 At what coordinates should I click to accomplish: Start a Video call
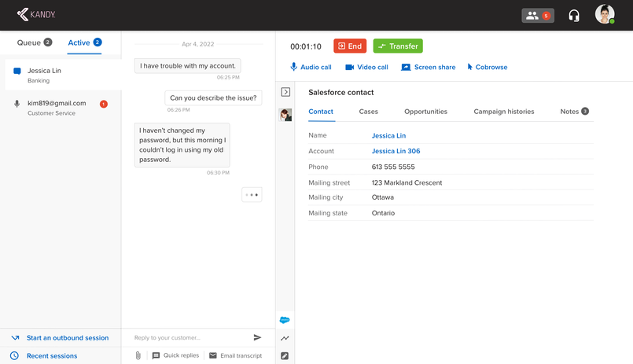366,67
